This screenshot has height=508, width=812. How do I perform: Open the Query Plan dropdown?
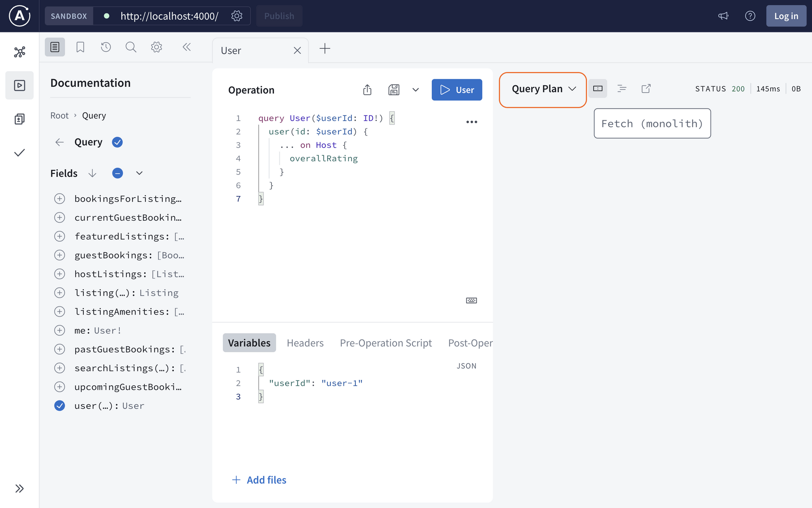[543, 89]
